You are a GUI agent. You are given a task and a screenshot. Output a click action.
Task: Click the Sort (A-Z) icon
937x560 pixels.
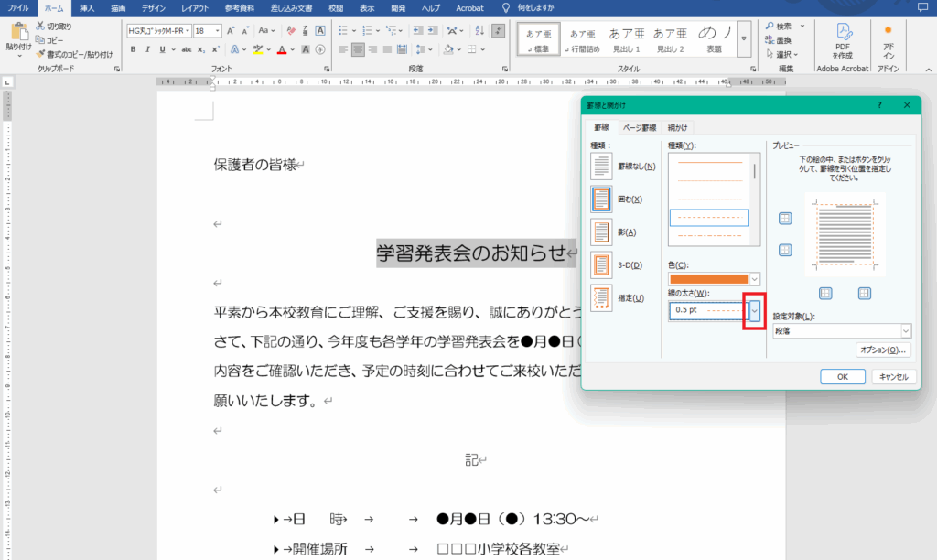click(x=479, y=30)
